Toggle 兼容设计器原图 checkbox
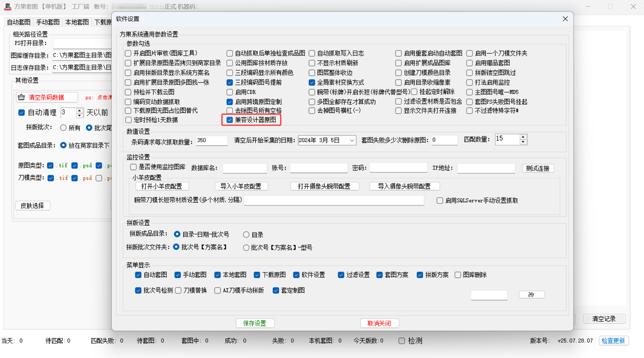Viewport: 644px width, 358px height. 230,120
